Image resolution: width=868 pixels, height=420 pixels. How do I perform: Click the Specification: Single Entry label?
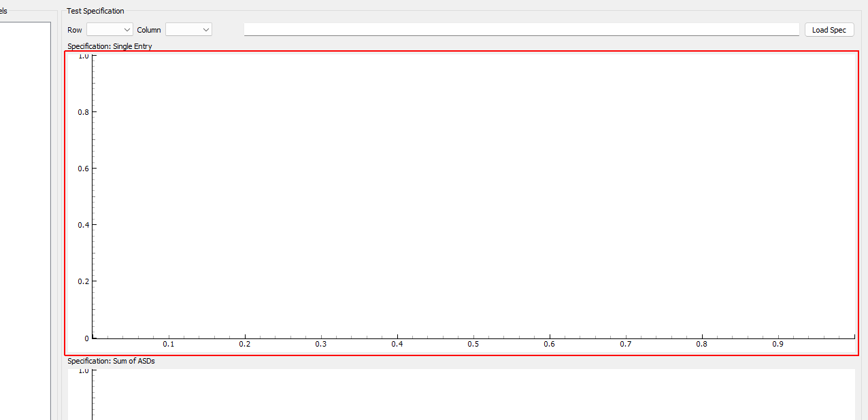(x=110, y=46)
